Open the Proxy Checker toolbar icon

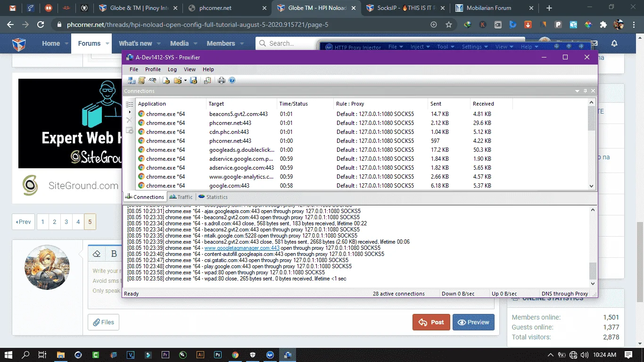coord(207,81)
